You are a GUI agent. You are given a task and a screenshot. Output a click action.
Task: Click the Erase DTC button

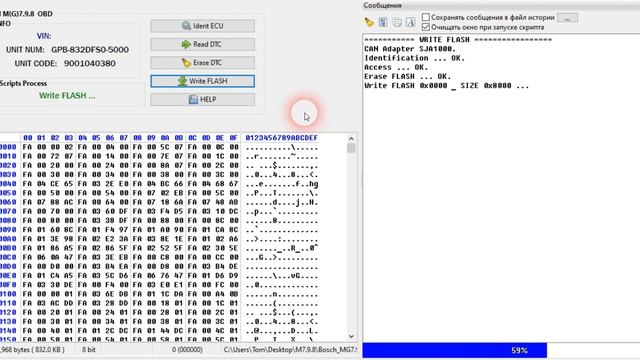[x=202, y=62]
